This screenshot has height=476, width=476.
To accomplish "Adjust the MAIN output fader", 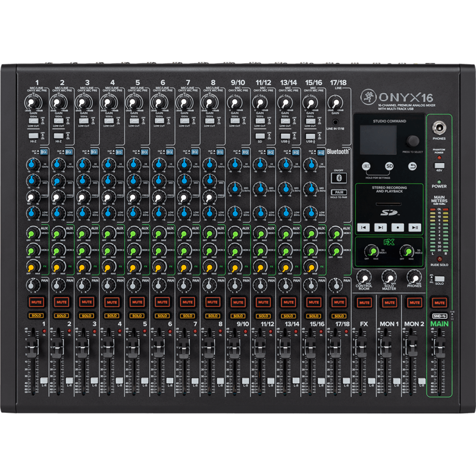I will (x=441, y=347).
